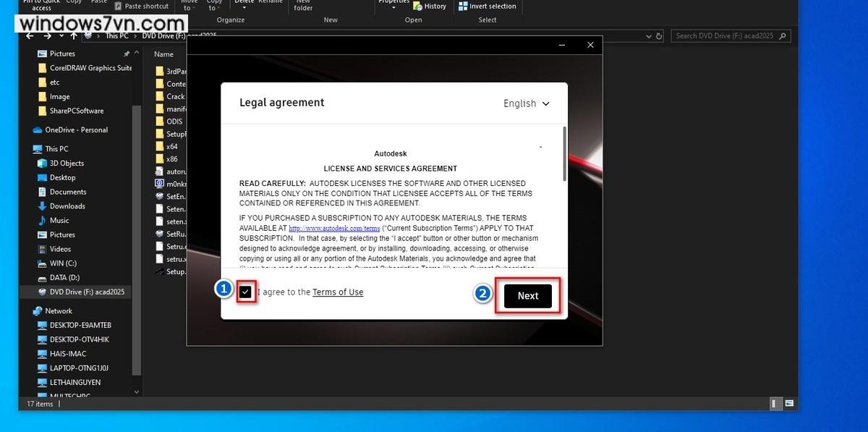868x432 pixels.
Task: Open the autodesk.com/terms hyperlink
Action: 334,229
